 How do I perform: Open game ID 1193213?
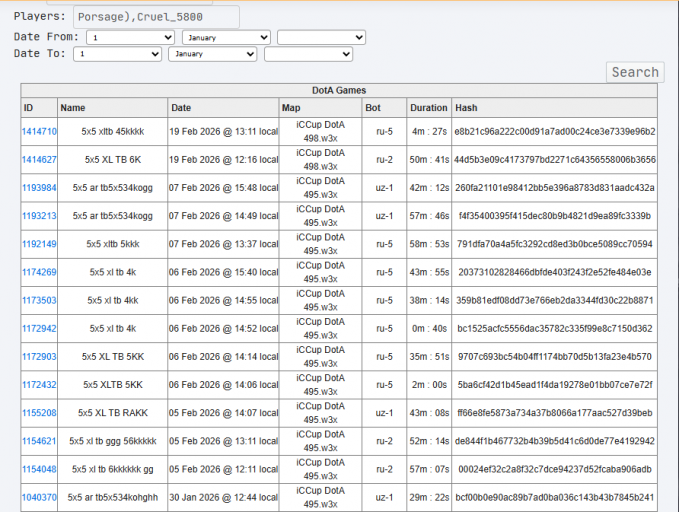(x=39, y=216)
